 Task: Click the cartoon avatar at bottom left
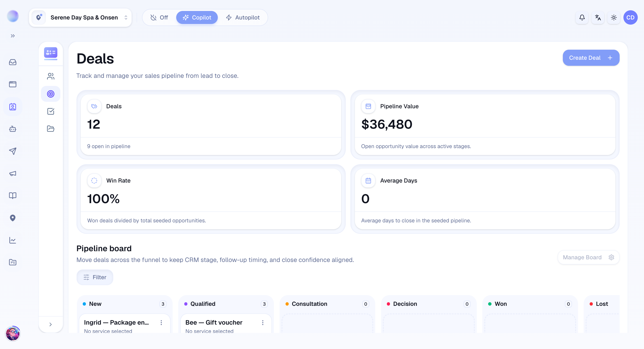click(x=13, y=334)
